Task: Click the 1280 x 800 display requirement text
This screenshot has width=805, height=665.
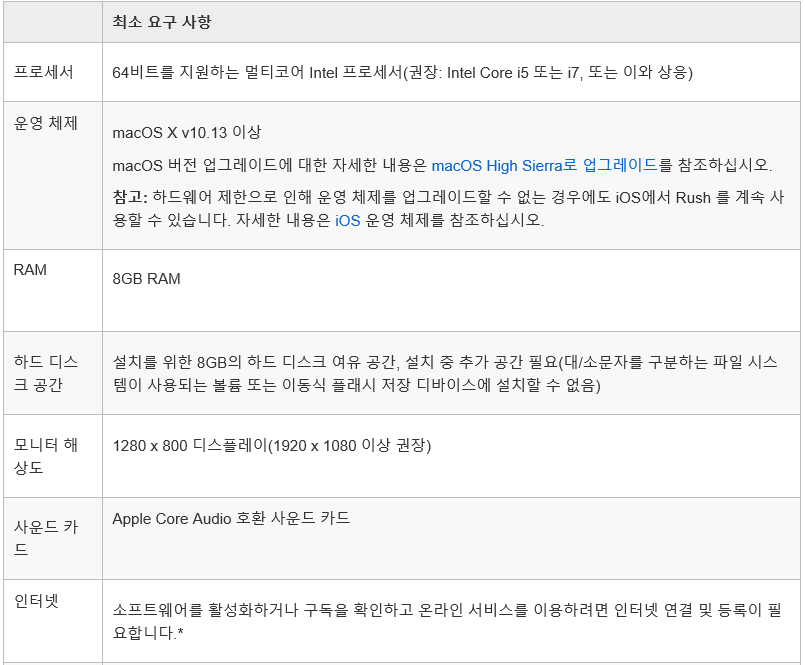Action: click(x=272, y=445)
